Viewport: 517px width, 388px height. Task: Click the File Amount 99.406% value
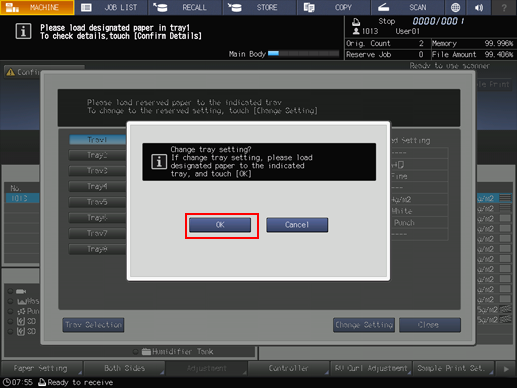[x=499, y=54]
